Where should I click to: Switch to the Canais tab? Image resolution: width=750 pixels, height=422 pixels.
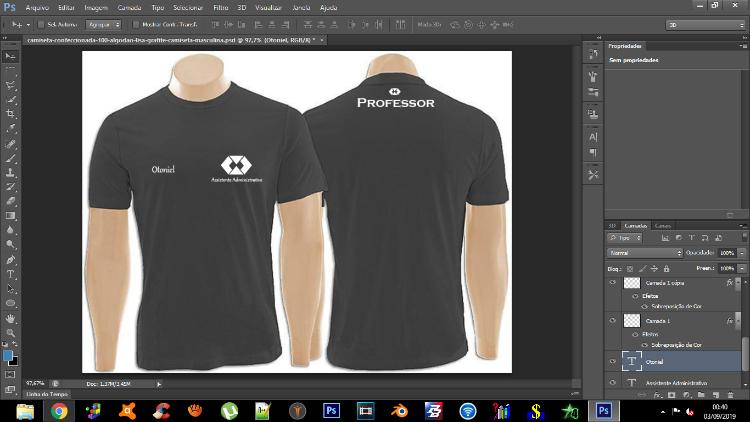(662, 226)
